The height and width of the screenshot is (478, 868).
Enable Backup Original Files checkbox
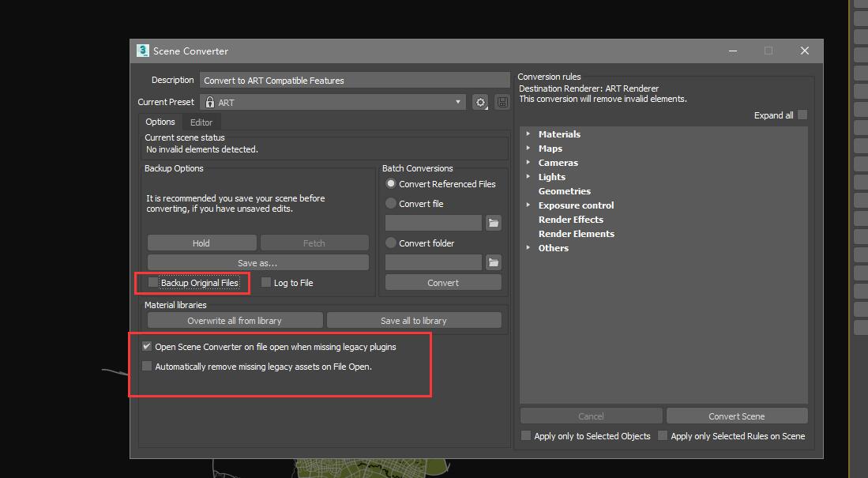(x=153, y=283)
